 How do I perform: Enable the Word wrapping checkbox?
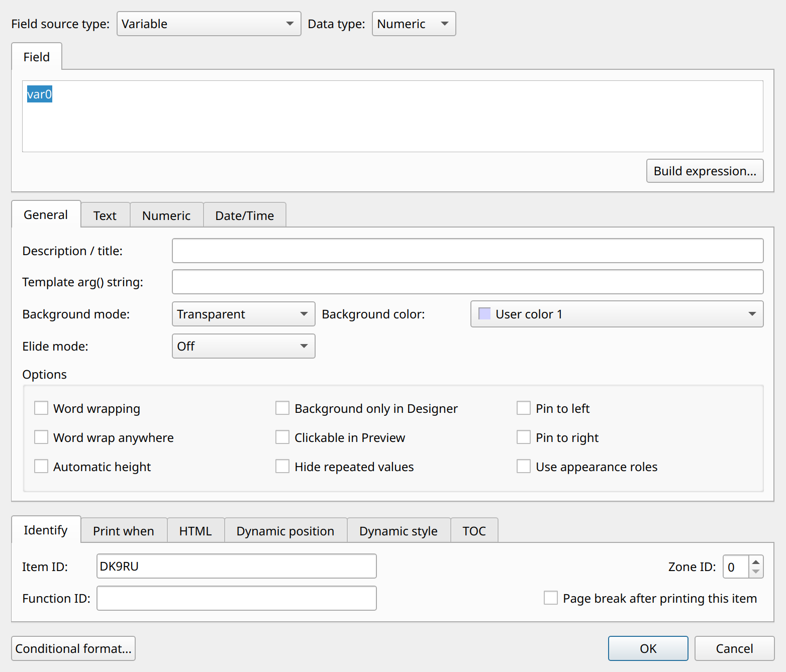coord(41,408)
